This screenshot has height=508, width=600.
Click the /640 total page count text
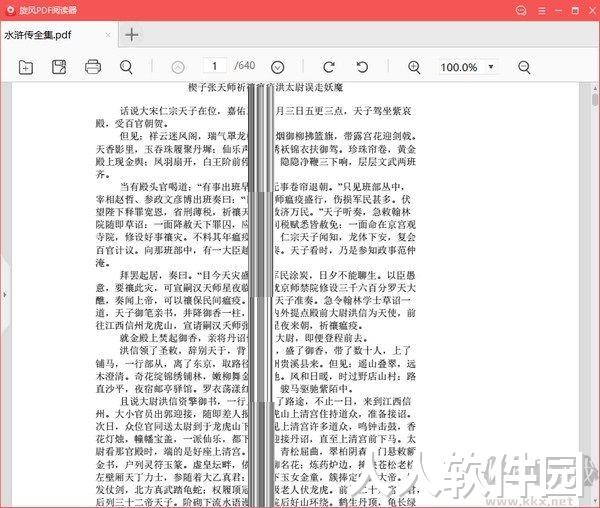(245, 66)
